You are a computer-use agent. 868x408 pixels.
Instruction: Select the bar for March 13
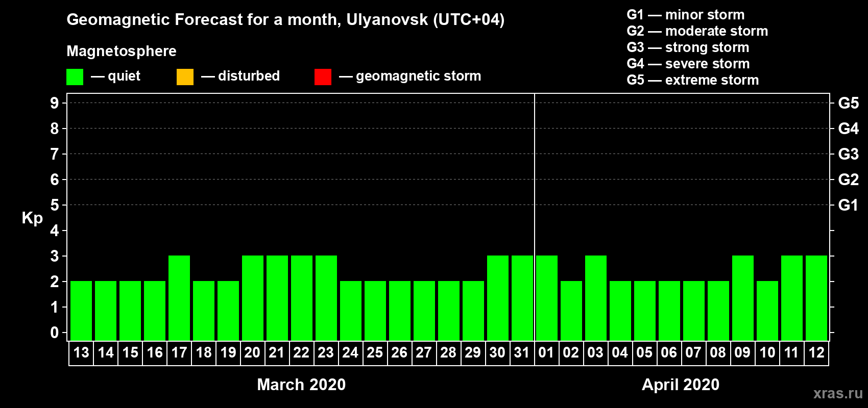tap(81, 311)
